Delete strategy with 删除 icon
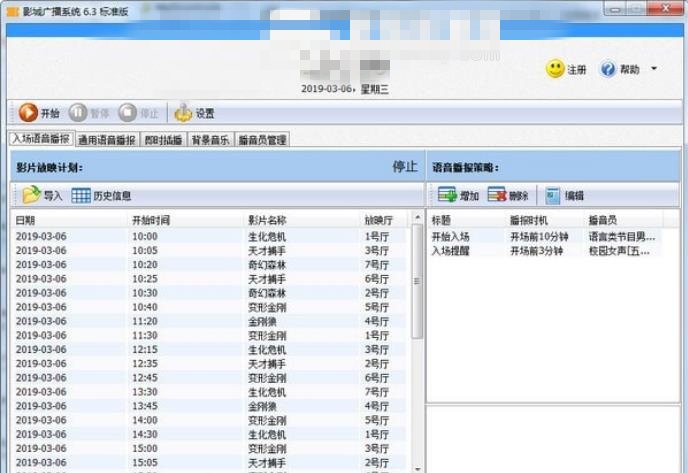 coord(497,195)
